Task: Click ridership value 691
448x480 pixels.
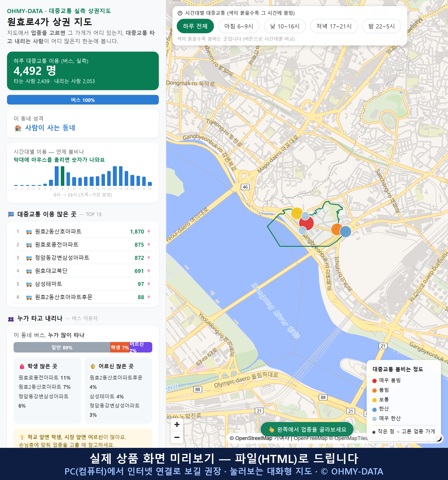Action: [x=139, y=271]
